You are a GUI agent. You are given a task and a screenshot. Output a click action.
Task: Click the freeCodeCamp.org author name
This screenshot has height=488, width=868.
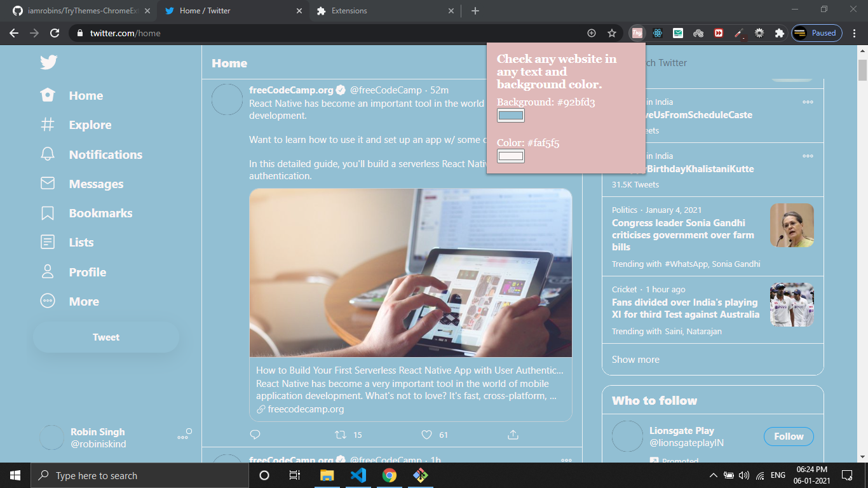click(292, 90)
